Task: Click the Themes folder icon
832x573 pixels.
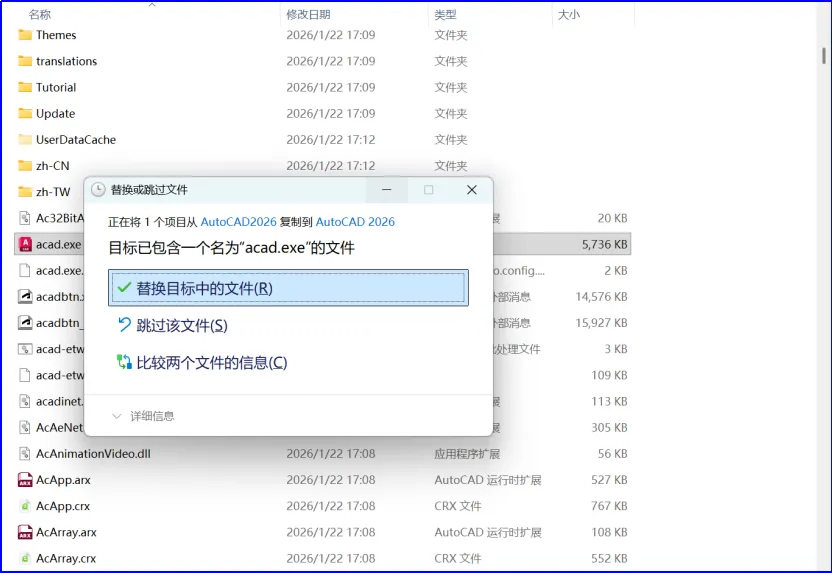Action: pos(25,35)
